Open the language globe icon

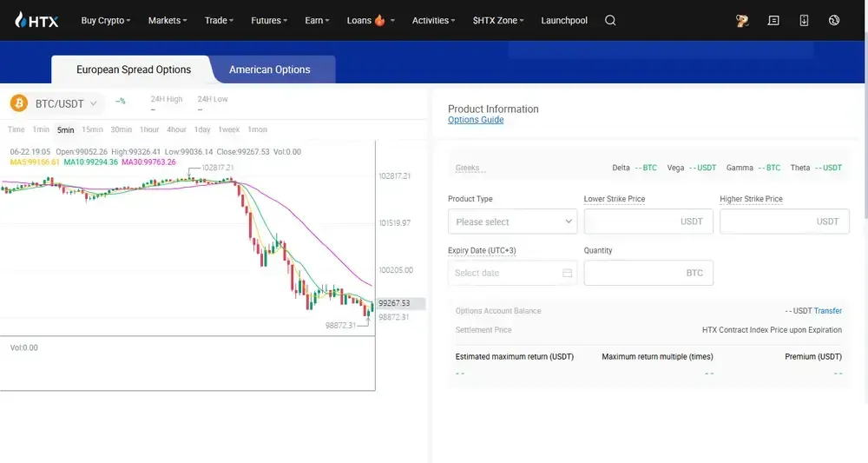(834, 21)
